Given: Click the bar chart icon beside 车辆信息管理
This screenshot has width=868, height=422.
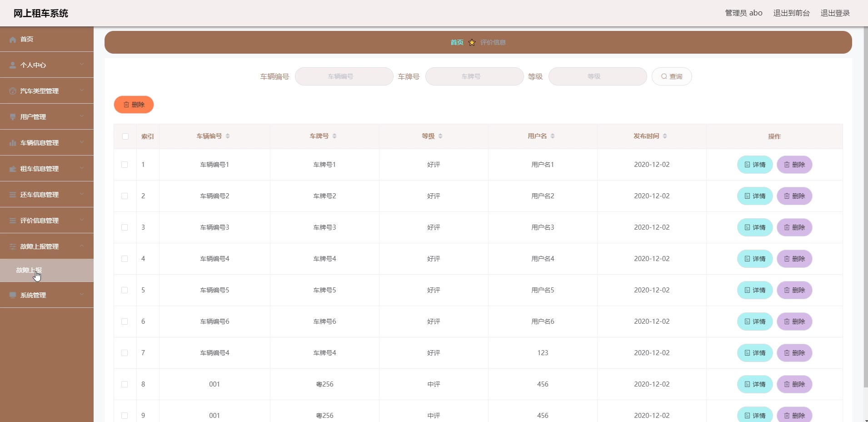Looking at the screenshot, I should pyautogui.click(x=13, y=143).
